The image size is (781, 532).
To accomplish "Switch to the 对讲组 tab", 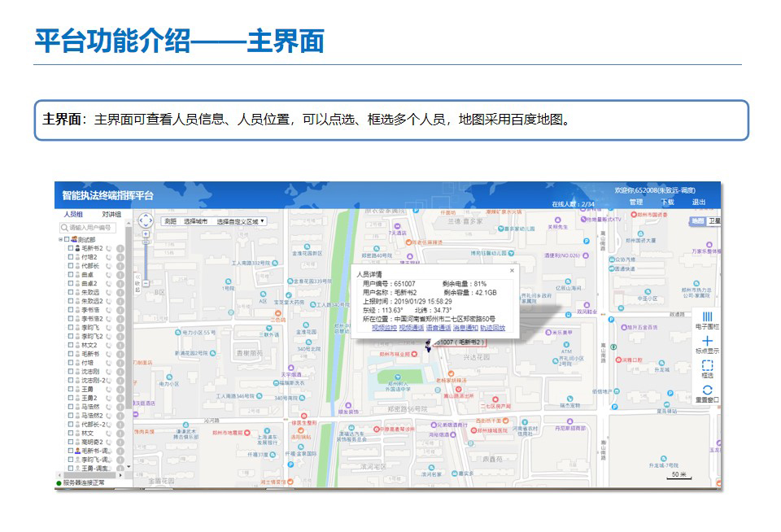I will (111, 214).
